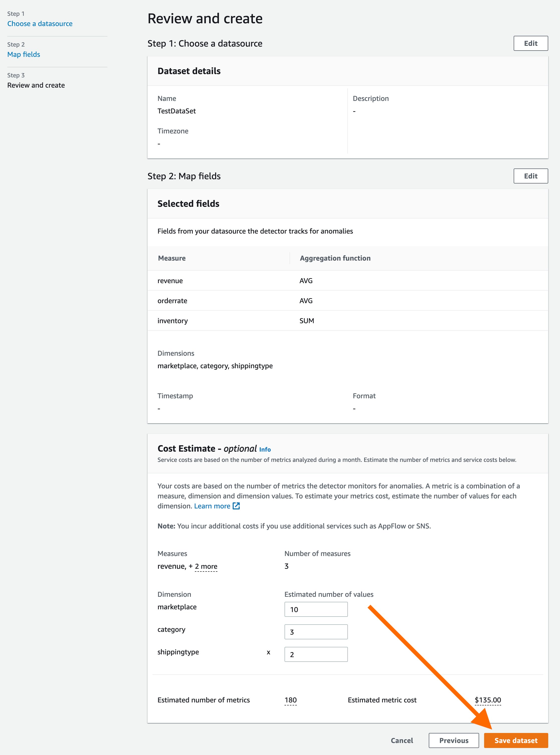Select Review and create step in sidebar
The height and width of the screenshot is (755, 560).
pos(36,85)
